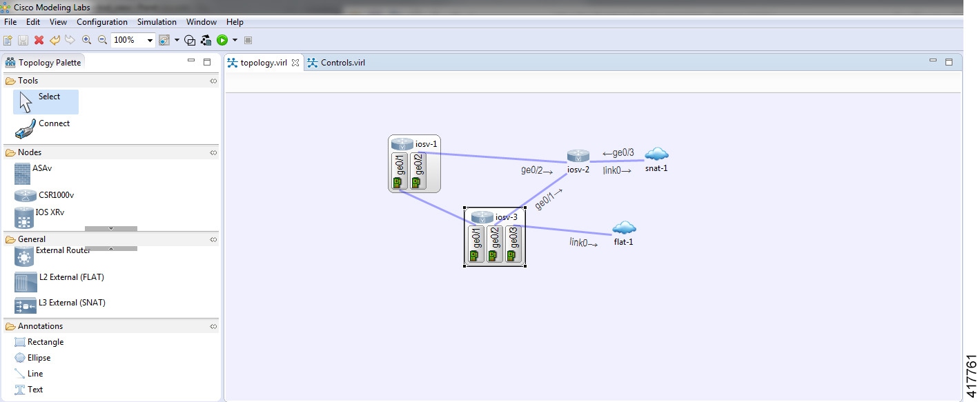Screen dimensions: 980x402
Task: Click the pin arrows on Annotations header
Action: [x=213, y=327]
